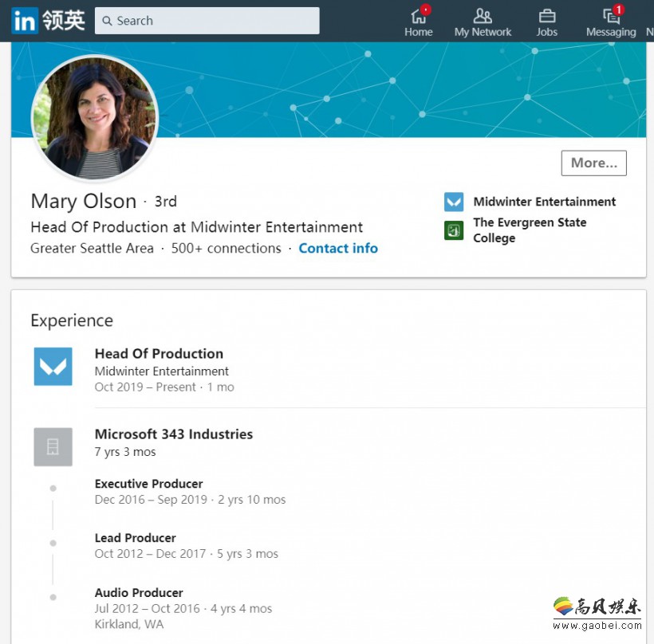The width and height of the screenshot is (654, 644).
Task: Select the Head Of Production position title
Action: (x=159, y=354)
